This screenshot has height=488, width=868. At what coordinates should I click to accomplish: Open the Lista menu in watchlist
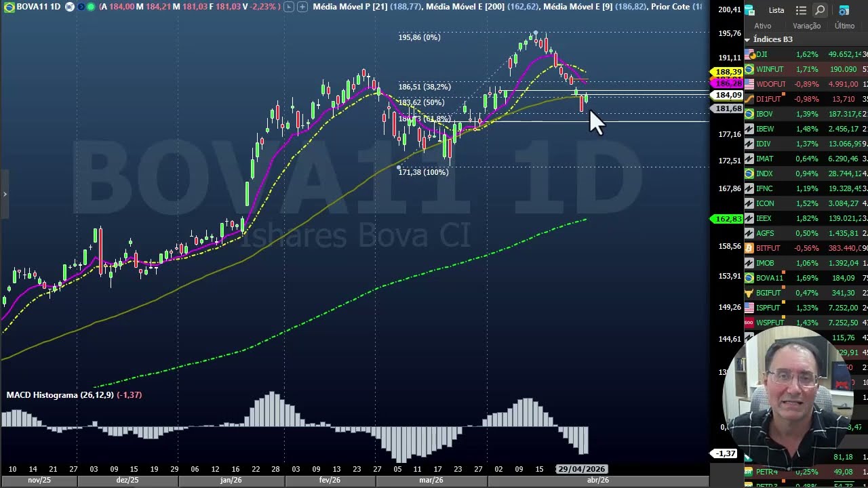pos(776,10)
